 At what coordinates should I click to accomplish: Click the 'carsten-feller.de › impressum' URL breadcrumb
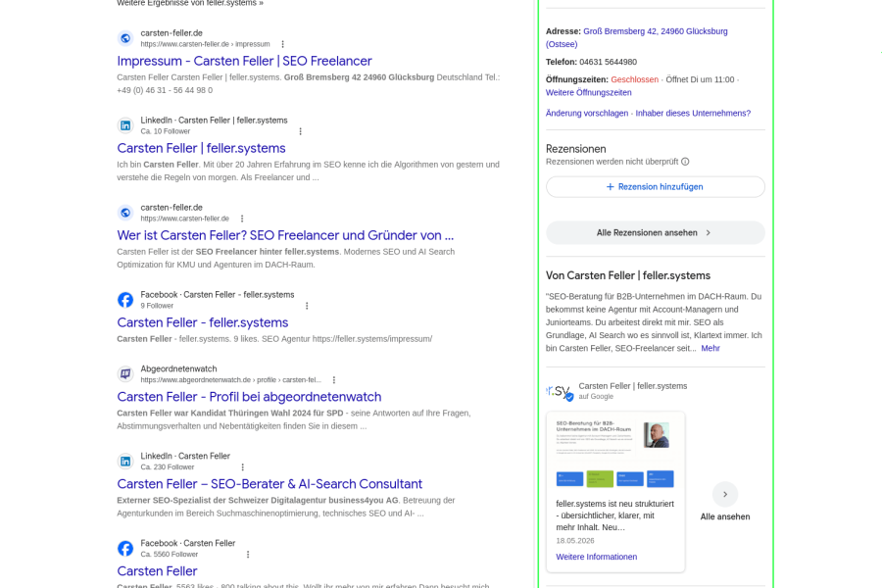206,44
